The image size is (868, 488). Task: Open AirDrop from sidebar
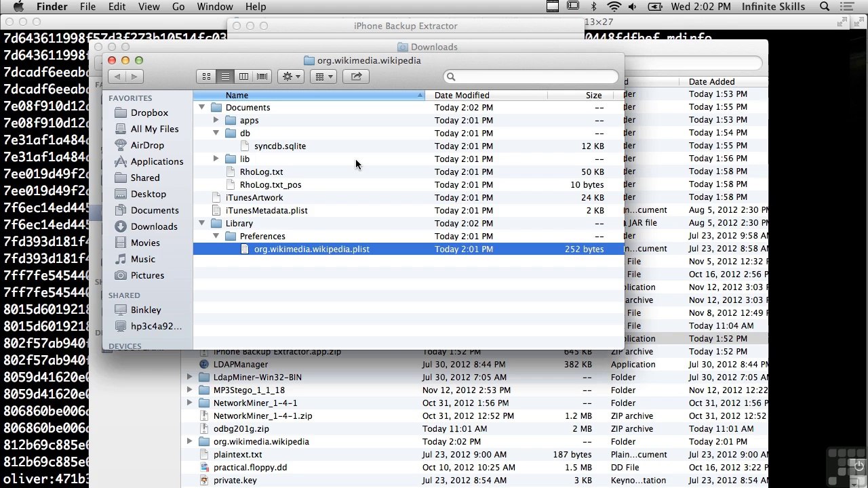coord(146,145)
